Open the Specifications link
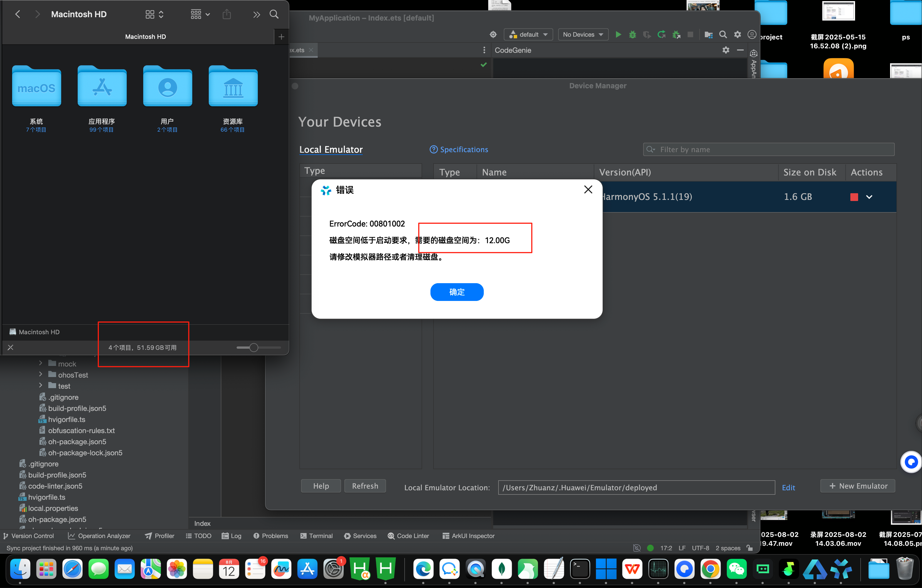Image resolution: width=922 pixels, height=588 pixels. pos(459,150)
